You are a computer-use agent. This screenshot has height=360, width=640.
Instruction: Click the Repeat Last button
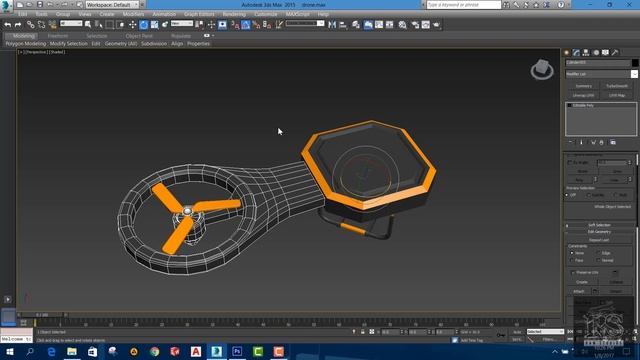599,240
